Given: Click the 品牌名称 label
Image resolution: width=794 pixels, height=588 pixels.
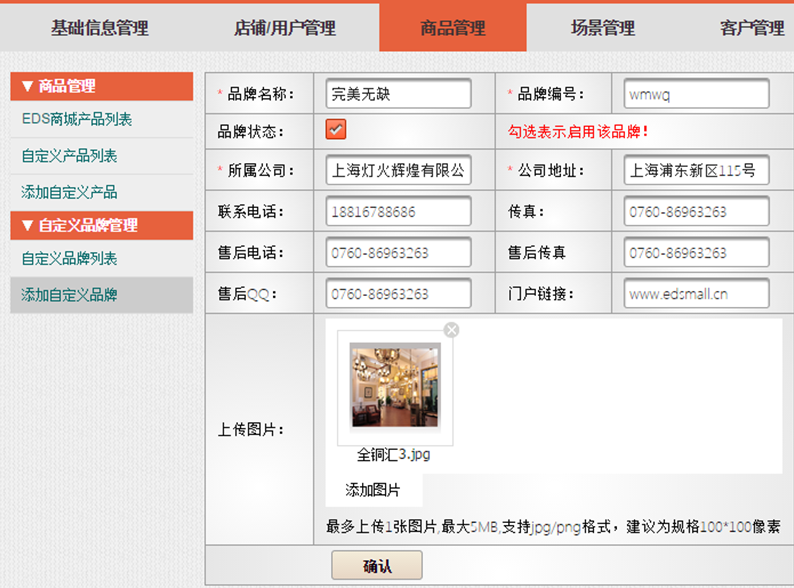Looking at the screenshot, I should (261, 94).
